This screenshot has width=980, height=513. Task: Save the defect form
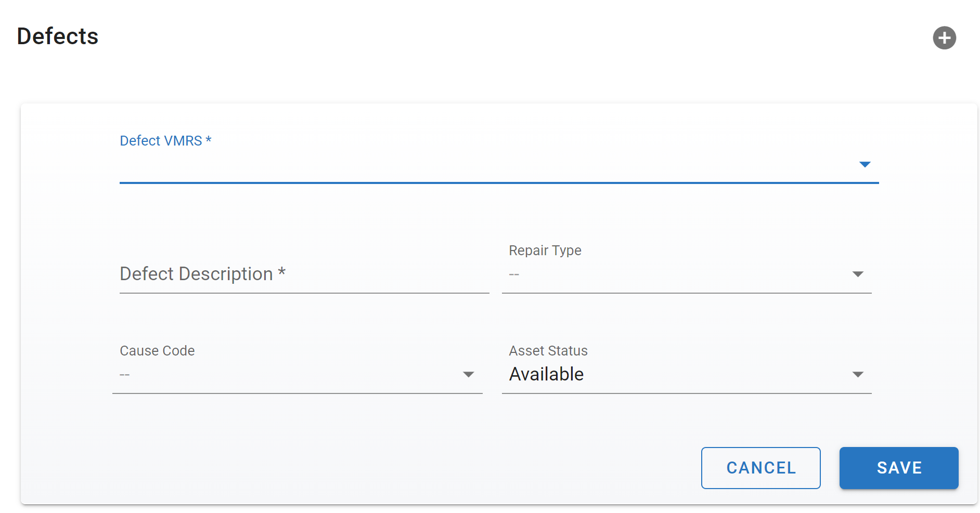[898, 468]
